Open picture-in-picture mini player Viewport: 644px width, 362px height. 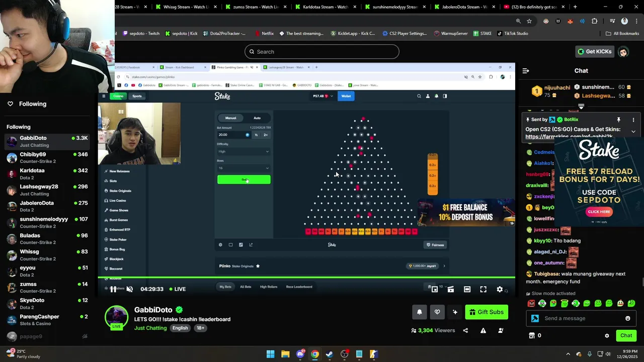[435, 289]
